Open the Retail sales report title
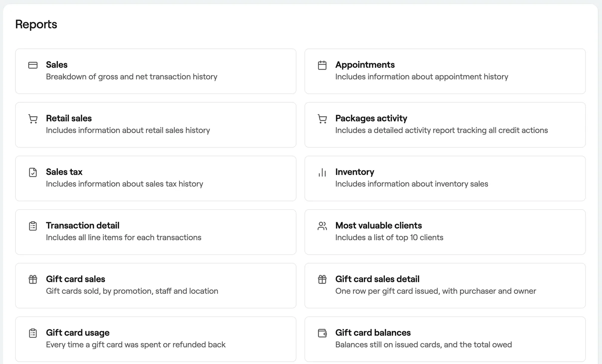Viewport: 602px width, 364px height. tap(69, 118)
